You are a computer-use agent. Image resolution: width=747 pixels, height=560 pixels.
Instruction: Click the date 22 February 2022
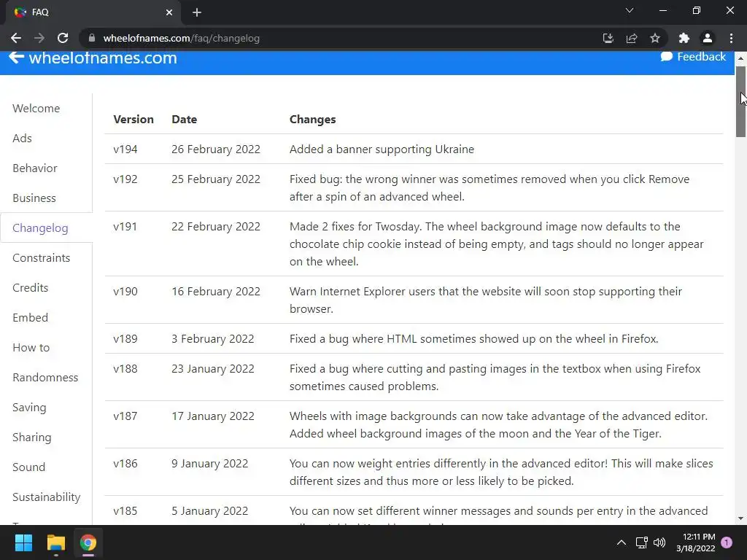coord(216,227)
